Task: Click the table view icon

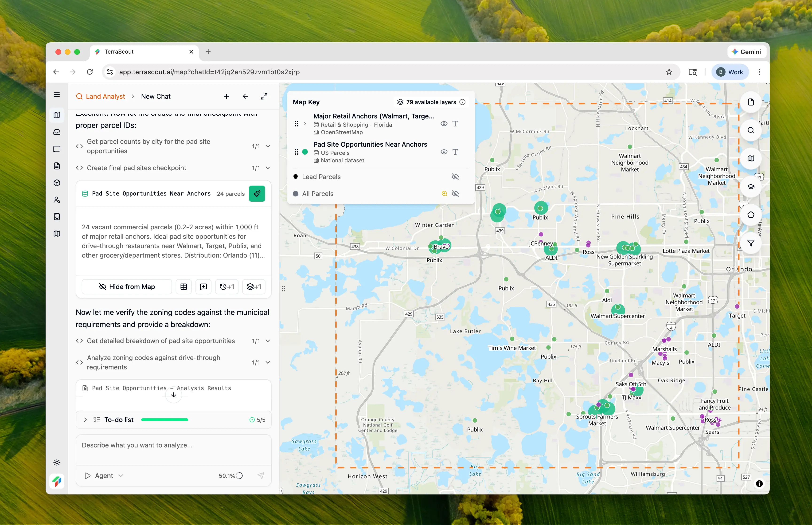Action: 184,287
